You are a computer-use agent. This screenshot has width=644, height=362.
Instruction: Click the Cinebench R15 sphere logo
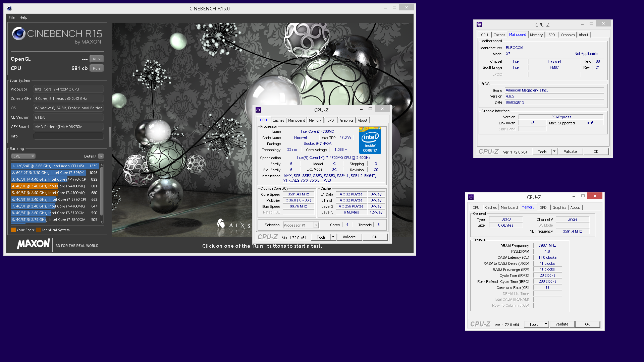[18, 34]
